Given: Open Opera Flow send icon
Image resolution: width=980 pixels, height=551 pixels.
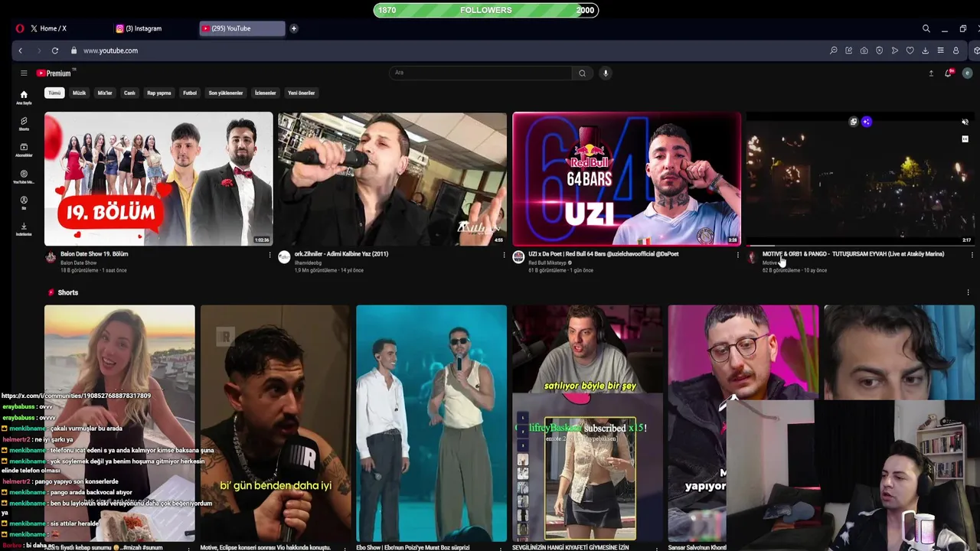Looking at the screenshot, I should point(894,51).
